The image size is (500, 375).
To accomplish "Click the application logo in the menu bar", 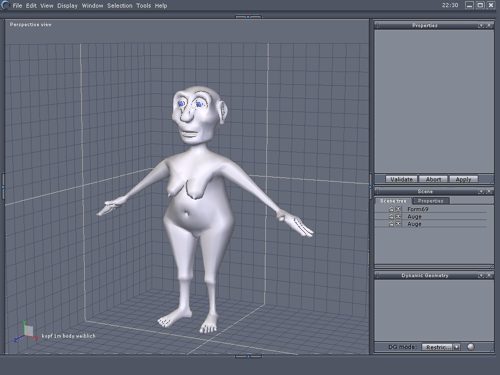I will 4,5.
